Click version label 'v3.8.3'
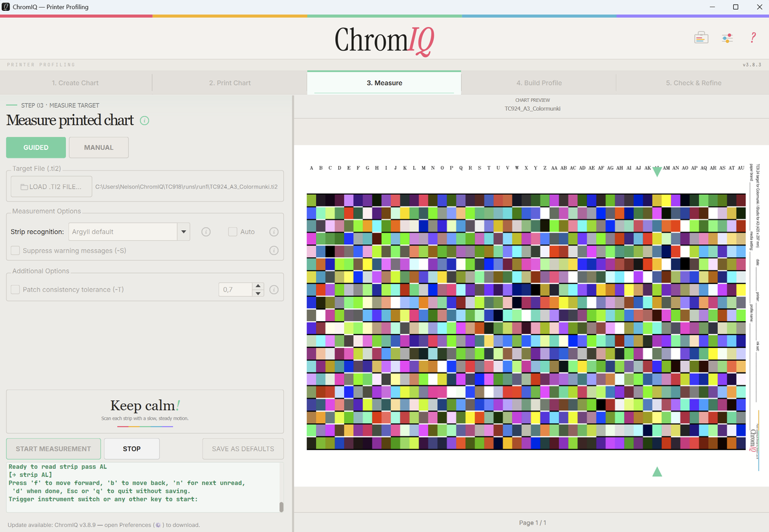This screenshot has height=532, width=769. [x=752, y=65]
